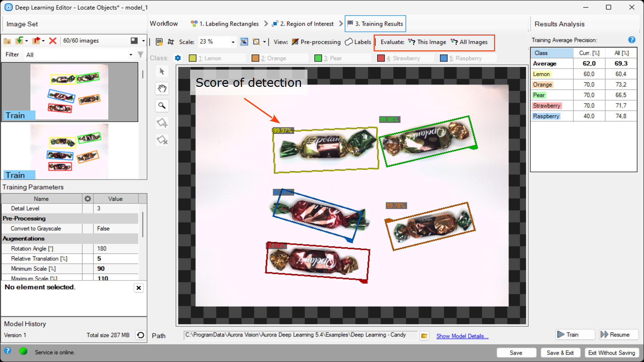
Task: Toggle the Pre-processing view
Action: tap(316, 42)
